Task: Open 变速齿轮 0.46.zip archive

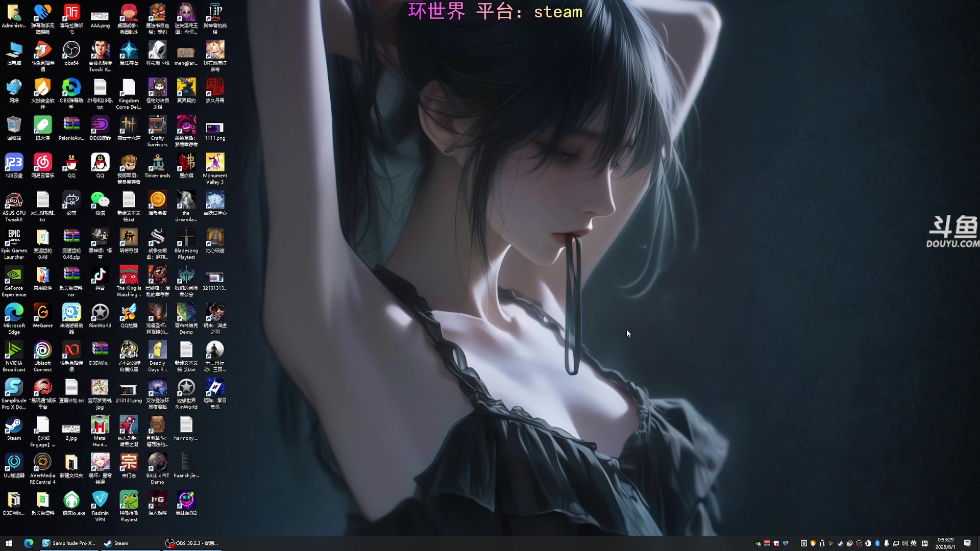Action: click(71, 244)
